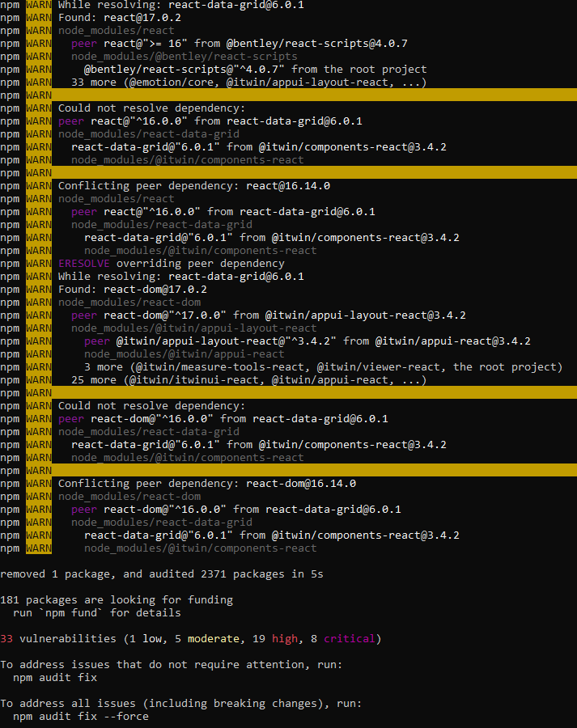This screenshot has height=728, width=577.
Task: Click the peer react-dom@"^17.0.0" line
Action: [268, 315]
